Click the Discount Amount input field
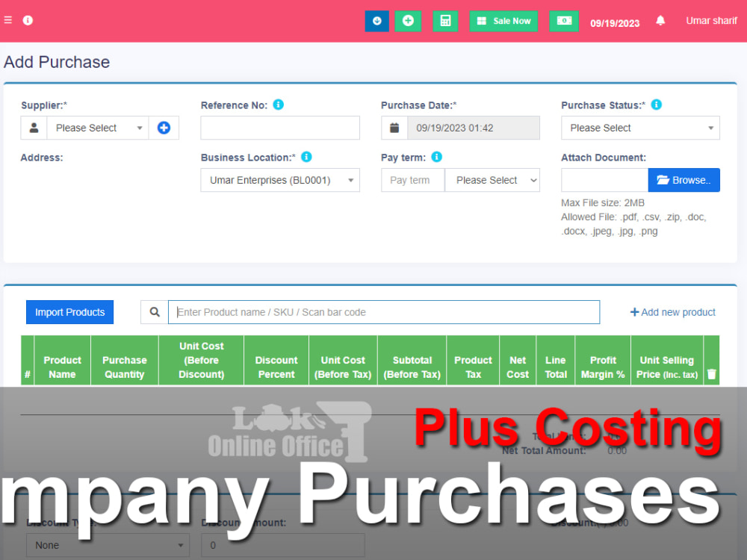Image resolution: width=747 pixels, height=560 pixels. pos(282,545)
